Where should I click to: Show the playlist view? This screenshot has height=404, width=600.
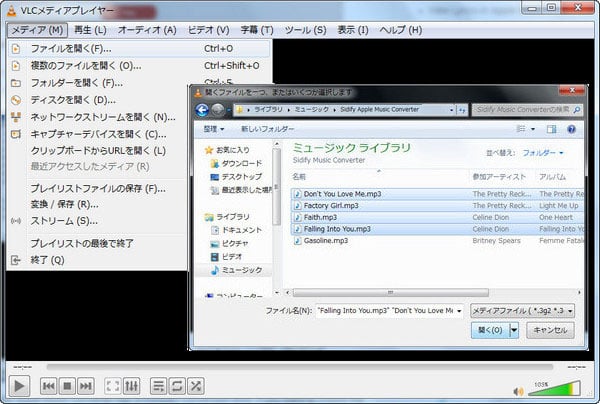[x=158, y=386]
